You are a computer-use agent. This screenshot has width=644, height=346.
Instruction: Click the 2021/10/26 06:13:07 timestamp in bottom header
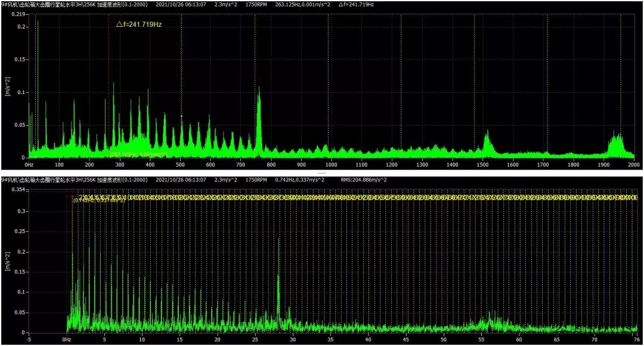pyautogui.click(x=181, y=179)
